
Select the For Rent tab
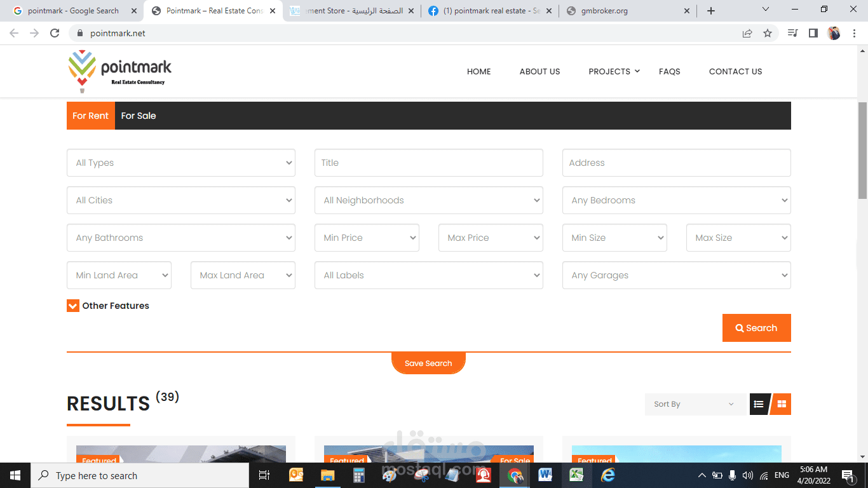pyautogui.click(x=91, y=116)
